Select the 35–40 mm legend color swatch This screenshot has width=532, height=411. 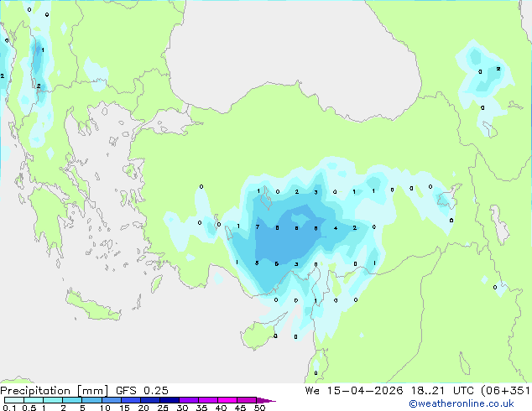207,400
